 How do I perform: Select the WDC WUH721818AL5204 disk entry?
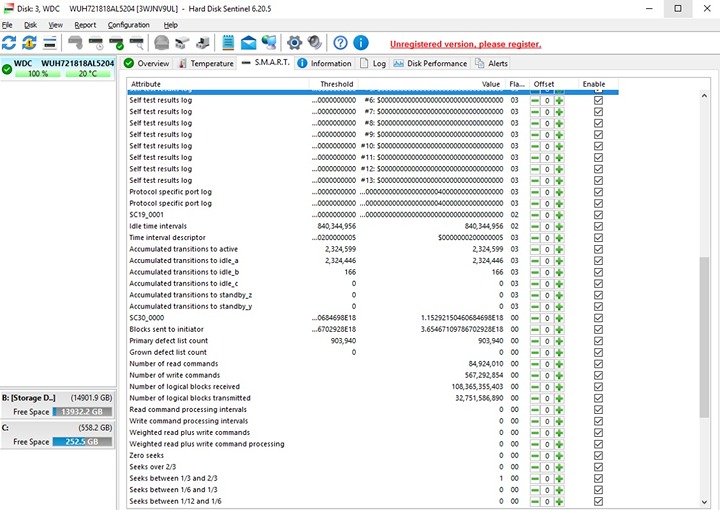coord(58,68)
